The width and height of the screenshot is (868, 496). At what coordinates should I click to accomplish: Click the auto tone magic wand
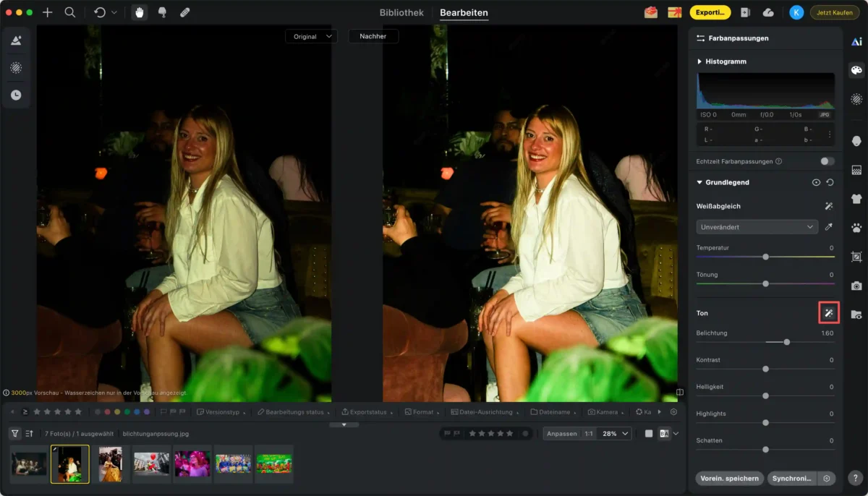(x=829, y=313)
